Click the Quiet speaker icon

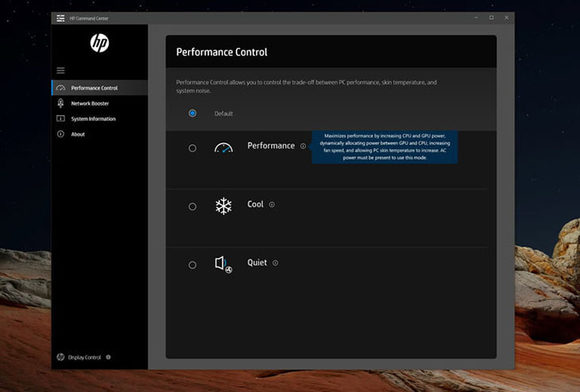(x=223, y=264)
